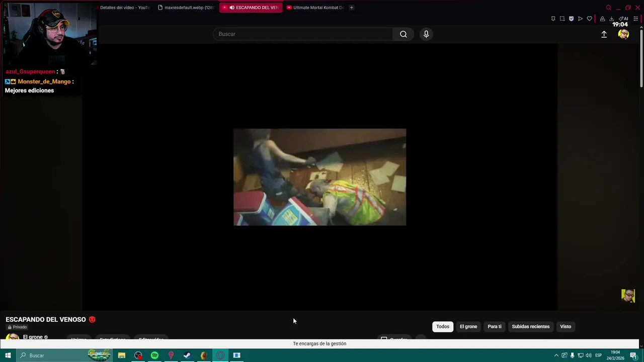Open 'El grone' channel name link

tap(33, 337)
